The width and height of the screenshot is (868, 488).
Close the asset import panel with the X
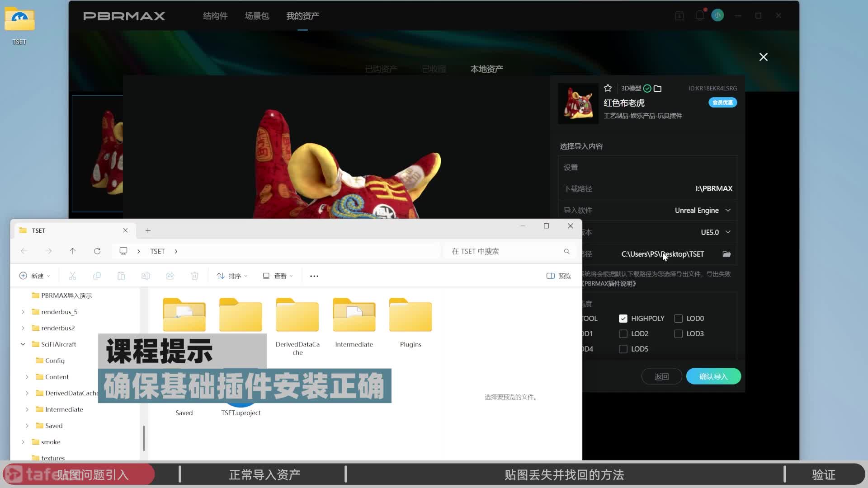764,57
